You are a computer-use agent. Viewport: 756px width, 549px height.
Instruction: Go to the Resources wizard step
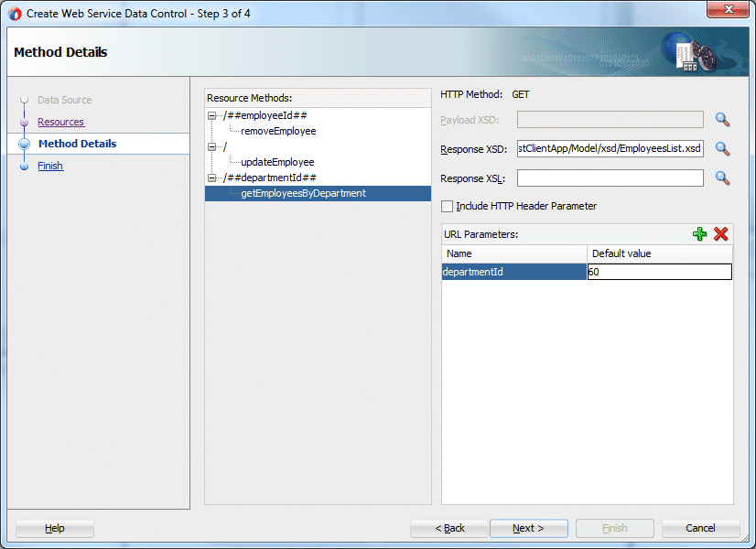tap(60, 122)
